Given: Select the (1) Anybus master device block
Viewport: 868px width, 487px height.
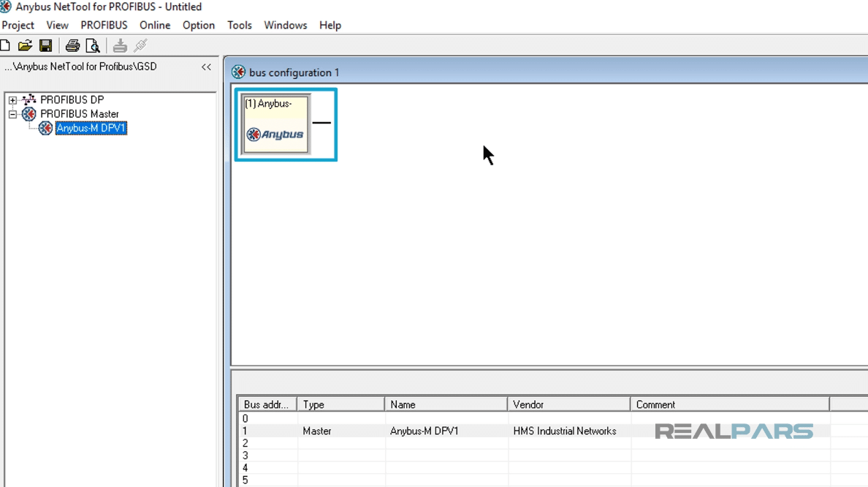Looking at the screenshot, I should coord(275,124).
